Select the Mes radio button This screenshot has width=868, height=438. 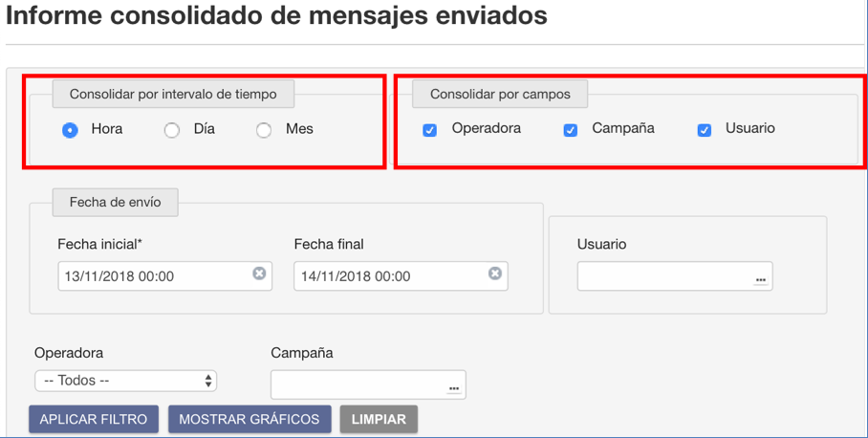(264, 131)
